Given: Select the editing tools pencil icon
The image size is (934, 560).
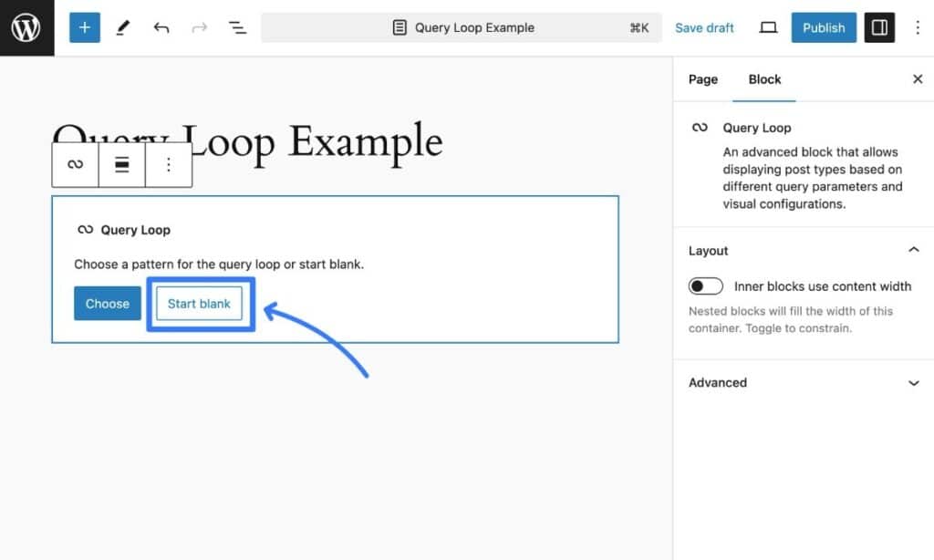Looking at the screenshot, I should [x=122, y=27].
